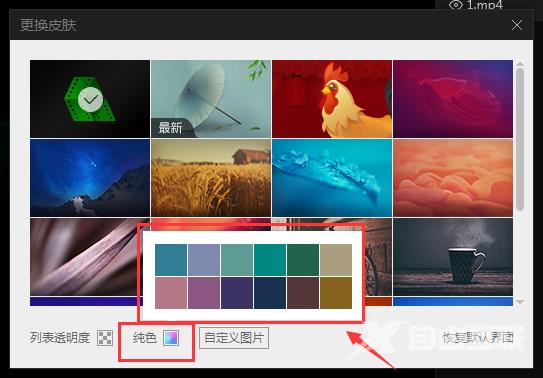The height and width of the screenshot is (378, 543).
Task: Select the golden wheat field skin
Action: coord(211,178)
